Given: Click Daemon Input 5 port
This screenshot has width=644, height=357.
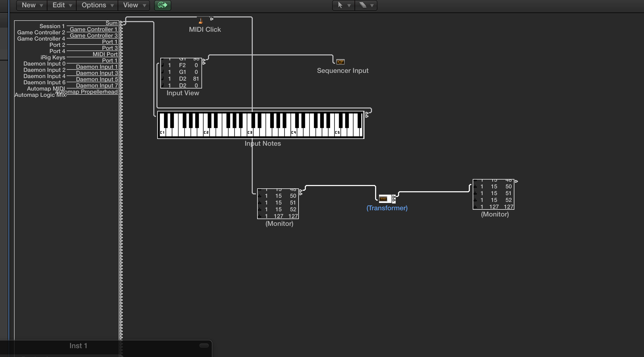Looking at the screenshot, I should 97,79.
